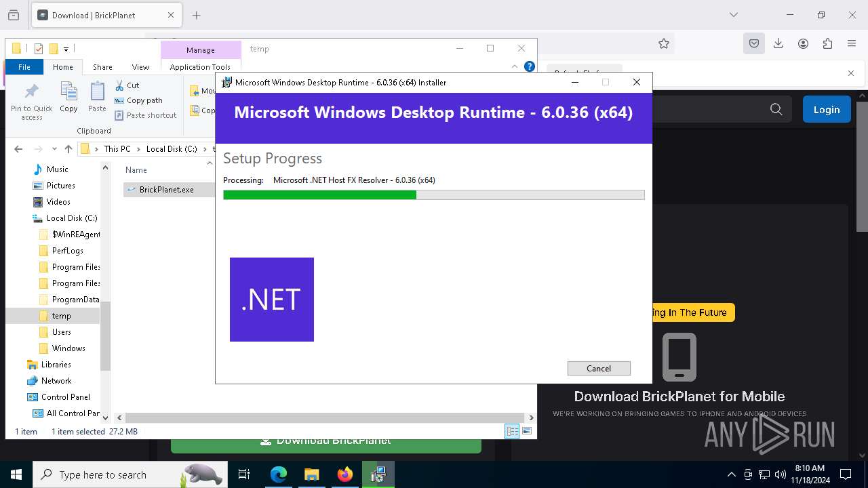Open Task View on the taskbar
Screen dimensions: 868x488
tap(244, 474)
